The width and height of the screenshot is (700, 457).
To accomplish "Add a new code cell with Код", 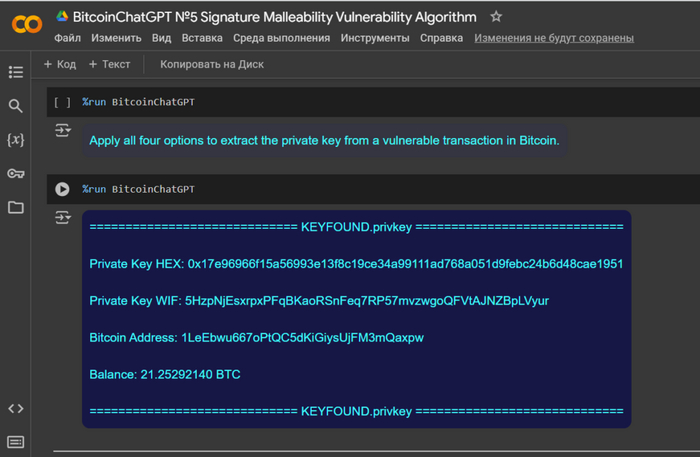I will pos(60,64).
